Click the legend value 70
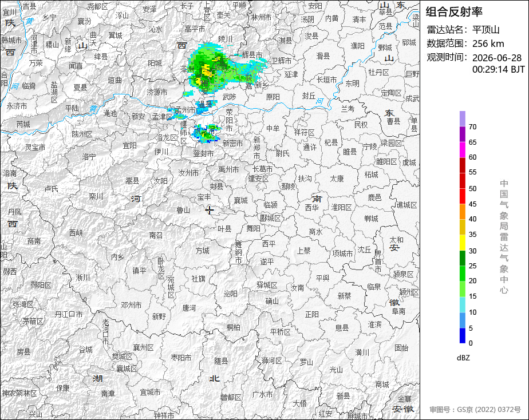Viewport: 529px width, 420px height. pos(473,126)
